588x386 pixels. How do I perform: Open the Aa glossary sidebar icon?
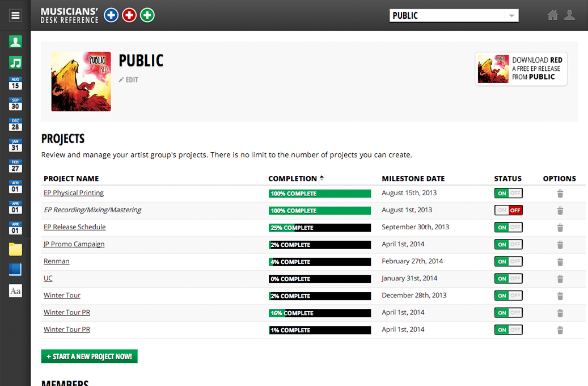(x=15, y=291)
